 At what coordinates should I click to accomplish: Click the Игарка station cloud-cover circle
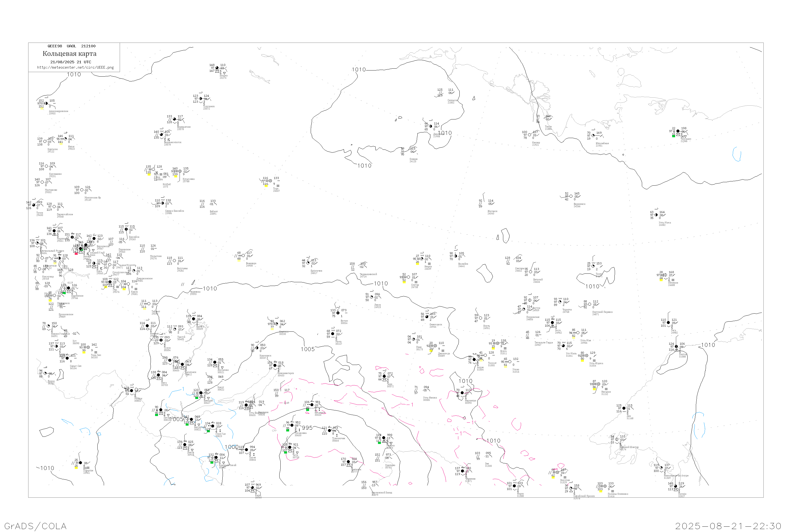[217, 68]
